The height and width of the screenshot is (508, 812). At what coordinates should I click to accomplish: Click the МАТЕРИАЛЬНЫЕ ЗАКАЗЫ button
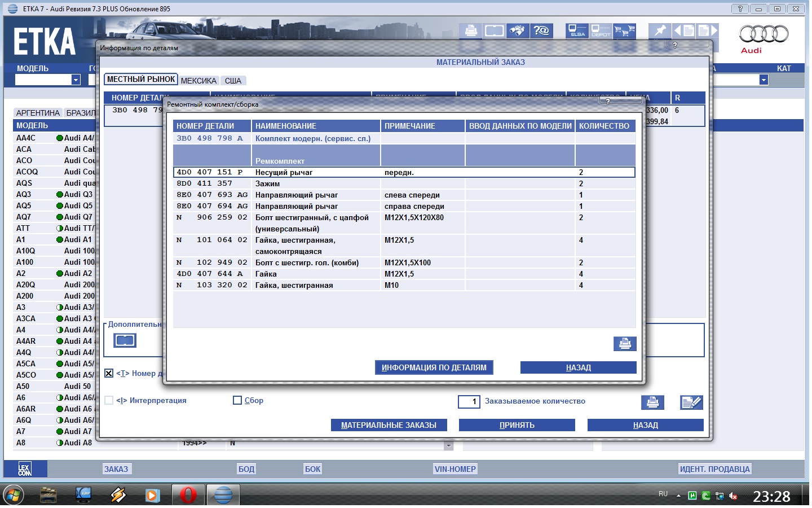389,425
